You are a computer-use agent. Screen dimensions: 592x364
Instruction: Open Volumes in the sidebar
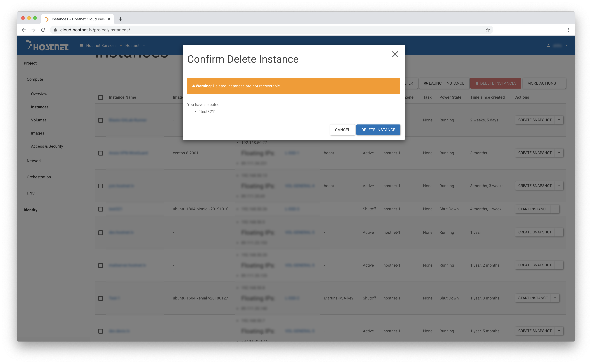39,120
